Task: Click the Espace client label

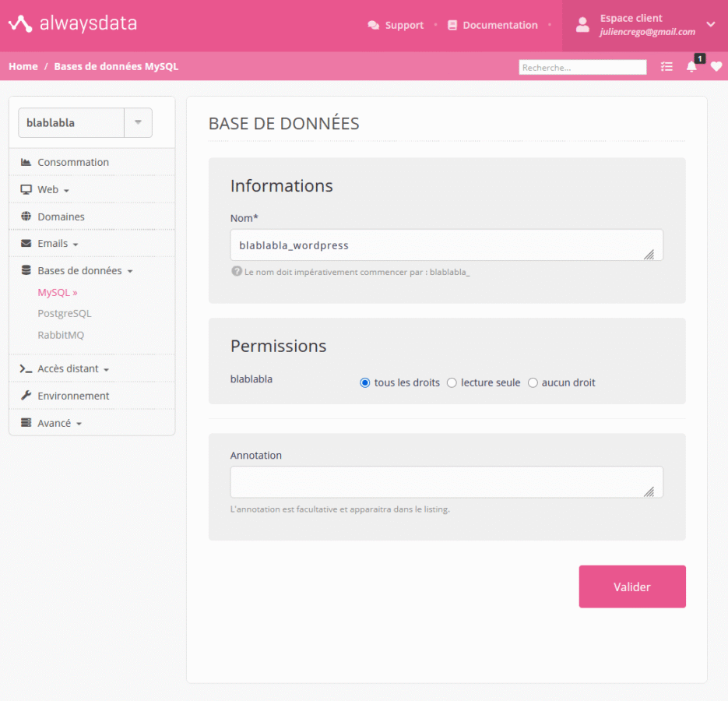Action: pos(631,18)
